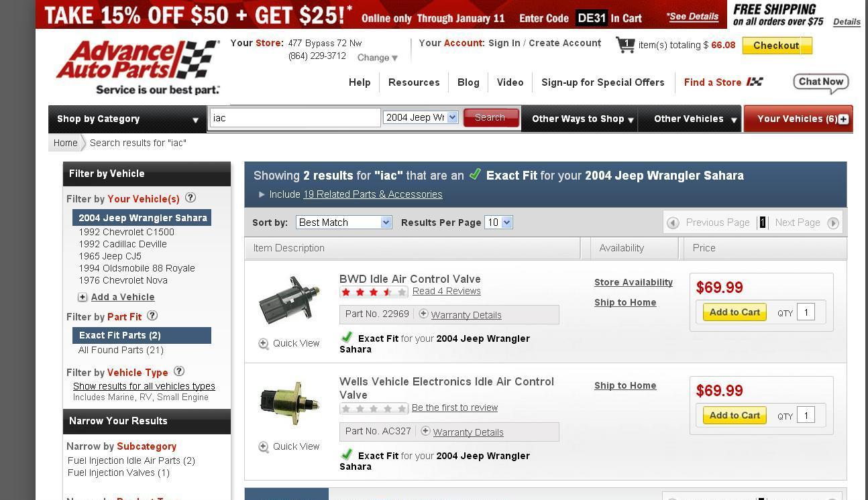
Task: Open Your Vehicles (6) panel
Action: tap(798, 119)
